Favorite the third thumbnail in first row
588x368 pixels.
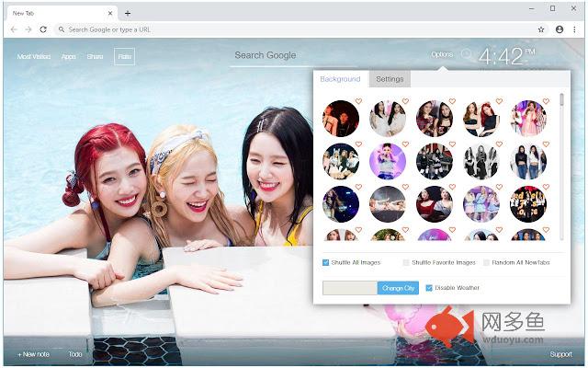(452, 101)
